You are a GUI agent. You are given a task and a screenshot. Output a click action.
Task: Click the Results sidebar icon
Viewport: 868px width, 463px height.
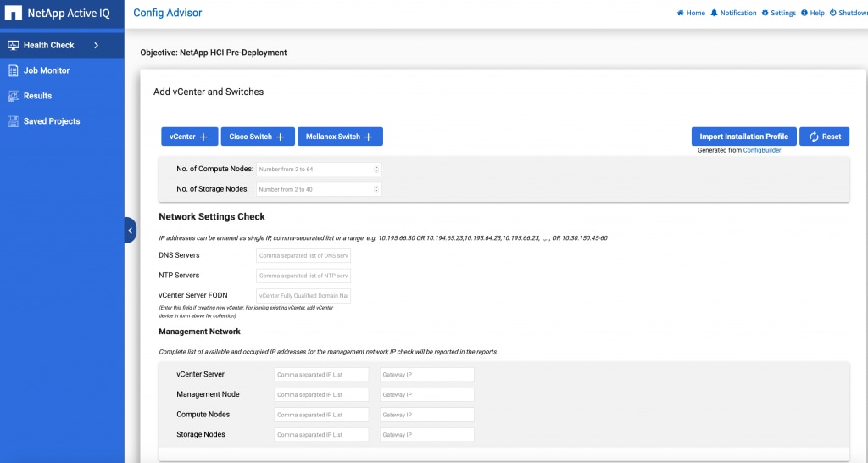point(14,96)
